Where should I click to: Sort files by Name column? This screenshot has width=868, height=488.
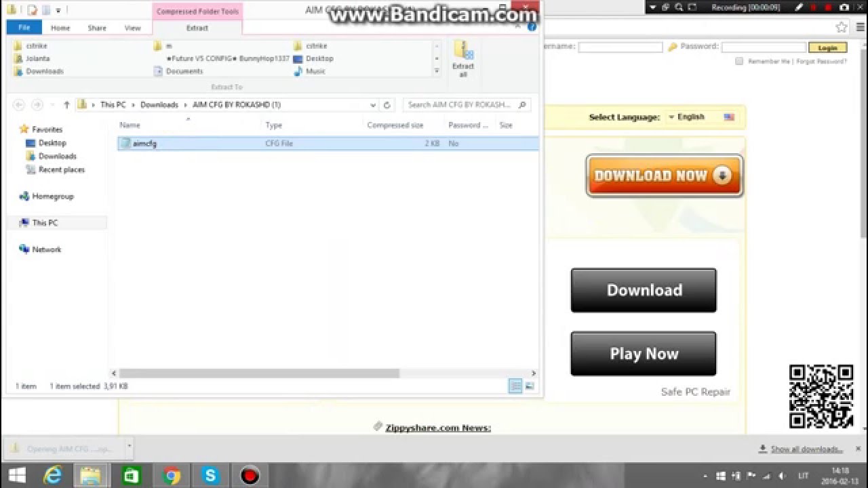tap(130, 125)
